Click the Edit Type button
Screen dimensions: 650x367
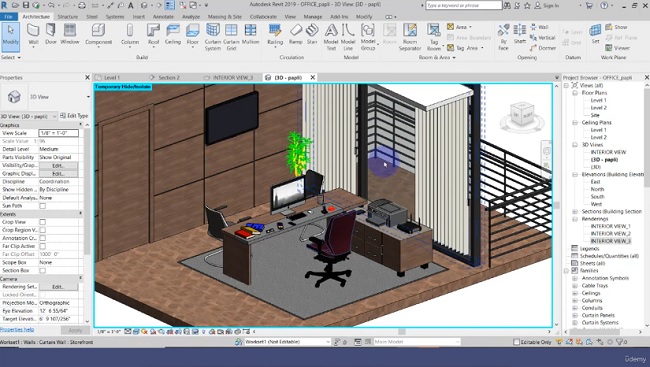(x=74, y=116)
